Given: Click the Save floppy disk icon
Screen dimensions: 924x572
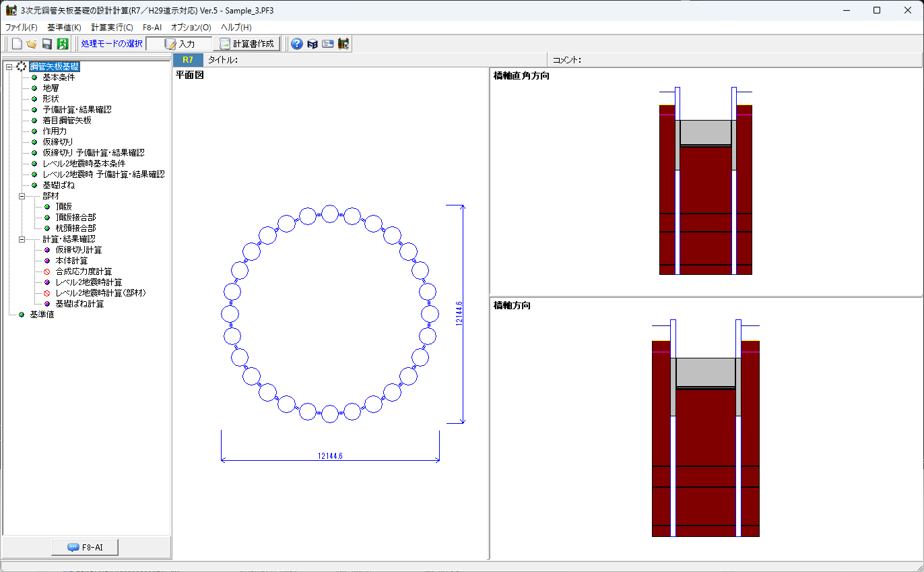Looking at the screenshot, I should pyautogui.click(x=47, y=44).
